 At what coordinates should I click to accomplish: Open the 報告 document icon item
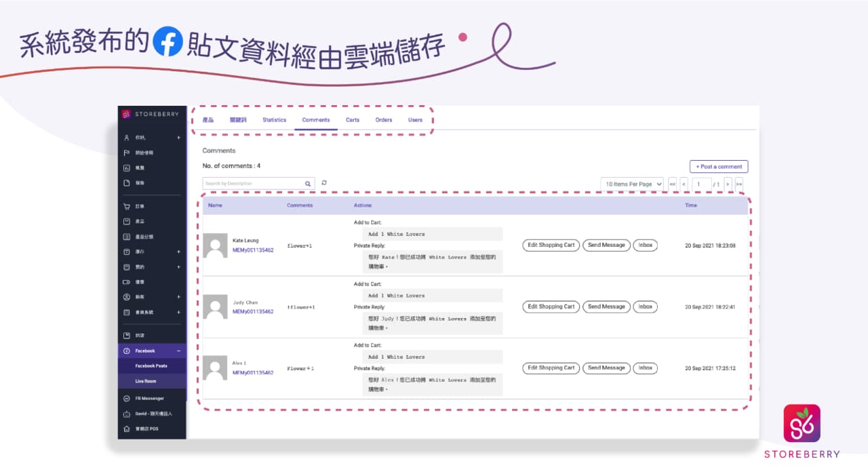point(127,183)
